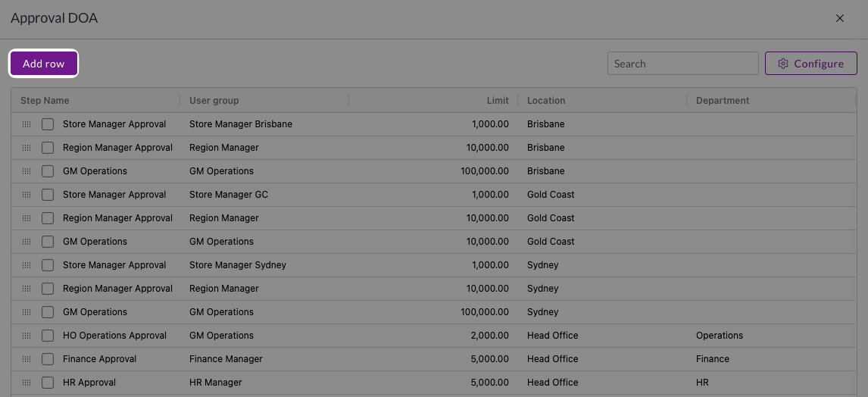Close the Approval DOA dialog
868x397 pixels.
[839, 18]
